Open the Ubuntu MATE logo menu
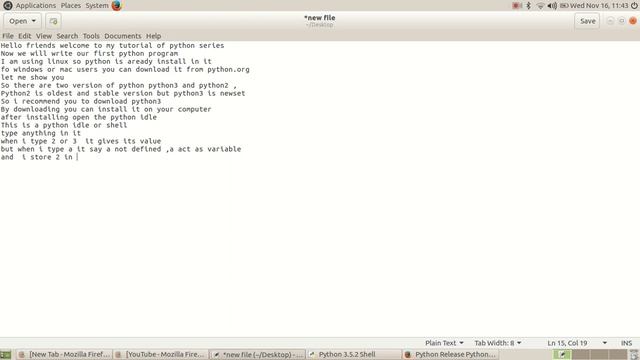This screenshot has height=360, width=640. (x=7, y=5)
